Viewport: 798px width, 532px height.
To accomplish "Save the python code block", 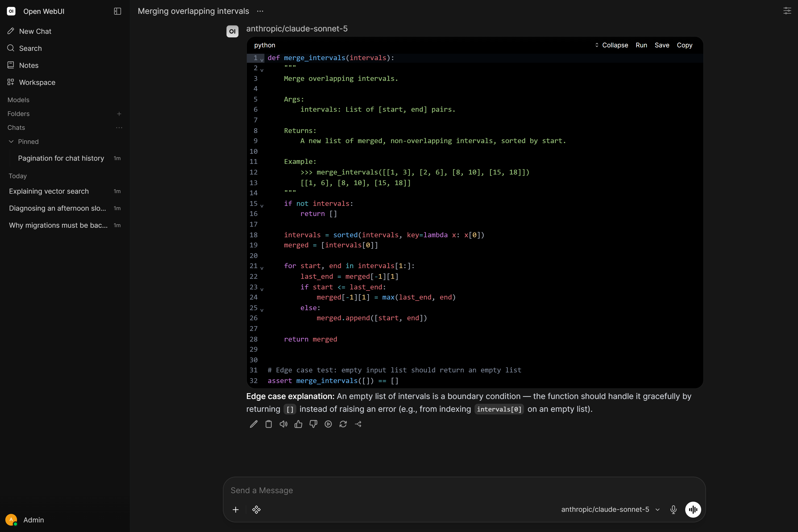I will coord(662,45).
